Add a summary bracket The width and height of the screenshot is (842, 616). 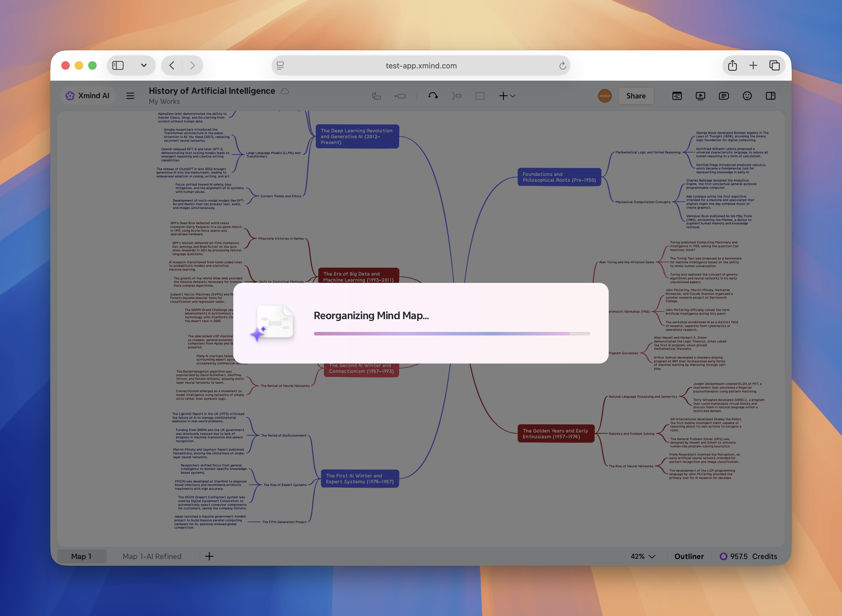pos(457,96)
